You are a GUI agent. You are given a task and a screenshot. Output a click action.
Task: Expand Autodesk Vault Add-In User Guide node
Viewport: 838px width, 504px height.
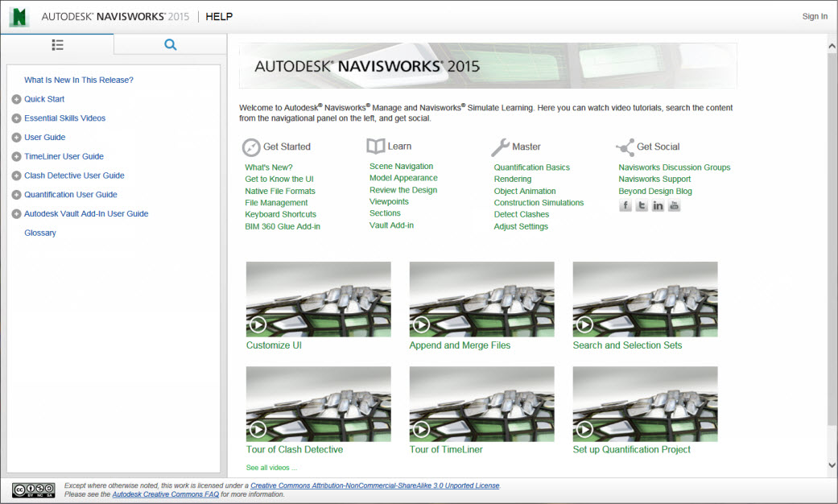17,214
